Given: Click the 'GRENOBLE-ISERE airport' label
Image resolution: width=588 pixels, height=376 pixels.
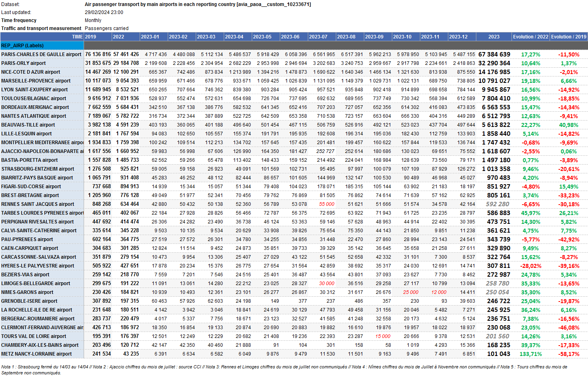Looking at the screenshot, I should click(29, 301).
